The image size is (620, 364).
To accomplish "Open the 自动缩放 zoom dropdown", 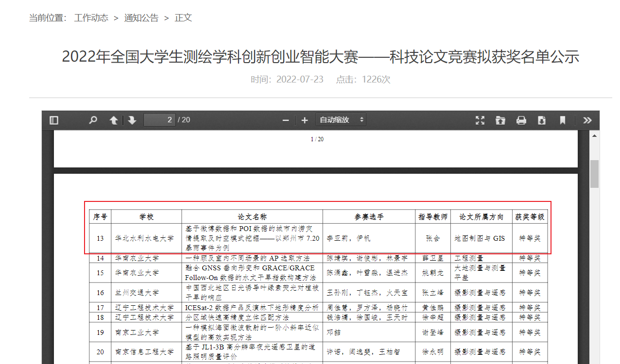I will pyautogui.click(x=341, y=119).
